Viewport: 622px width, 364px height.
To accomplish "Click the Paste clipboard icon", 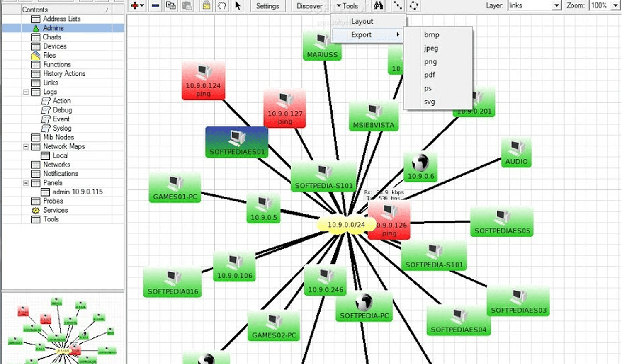I will [187, 5].
